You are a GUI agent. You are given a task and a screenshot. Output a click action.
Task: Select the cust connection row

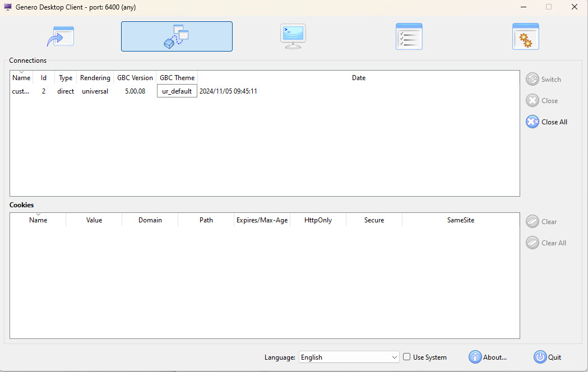[x=21, y=91]
